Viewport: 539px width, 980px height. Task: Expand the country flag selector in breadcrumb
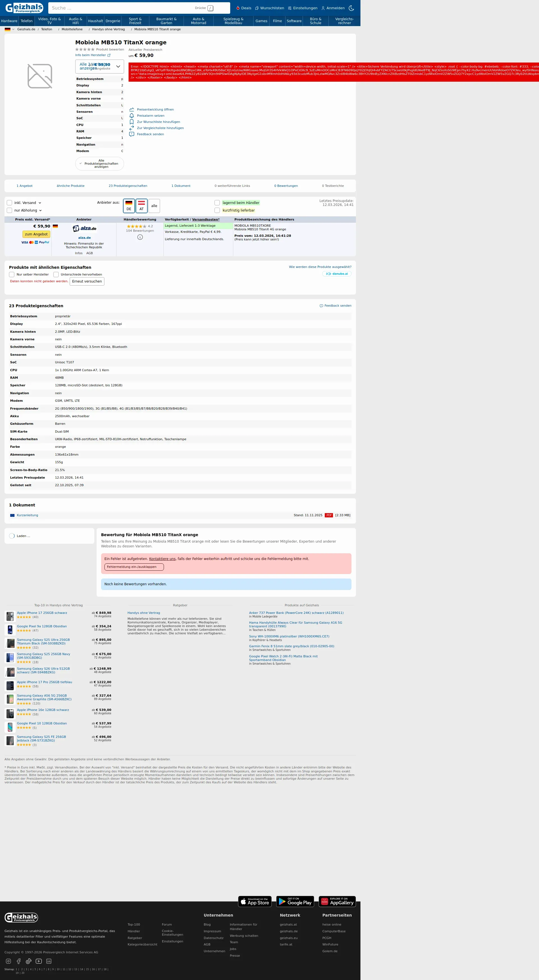[x=10, y=29]
